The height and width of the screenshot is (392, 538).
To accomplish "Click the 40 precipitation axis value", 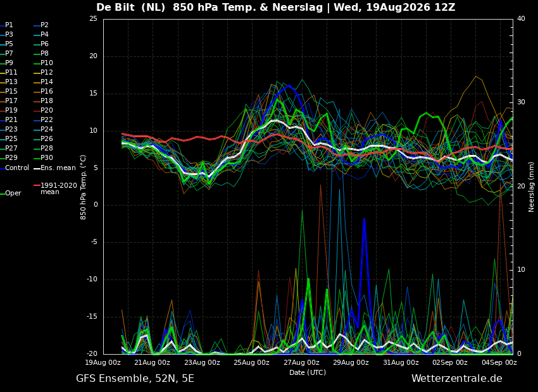I will click(x=521, y=19).
